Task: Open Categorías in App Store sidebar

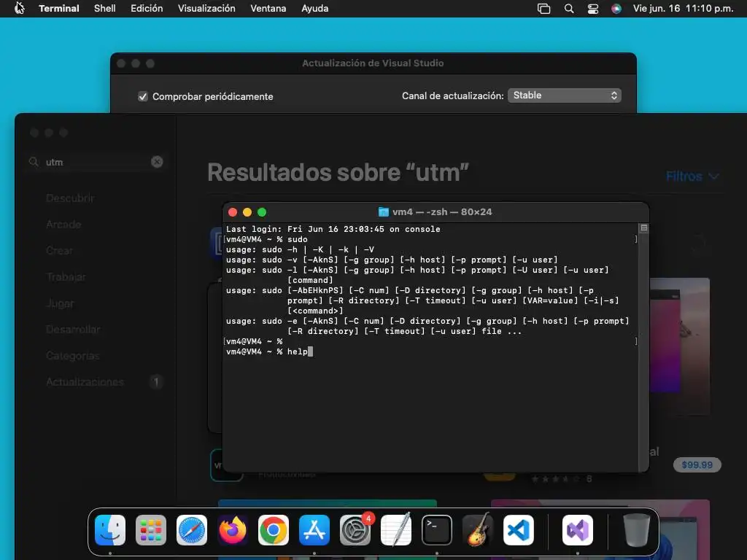Action: tap(73, 356)
